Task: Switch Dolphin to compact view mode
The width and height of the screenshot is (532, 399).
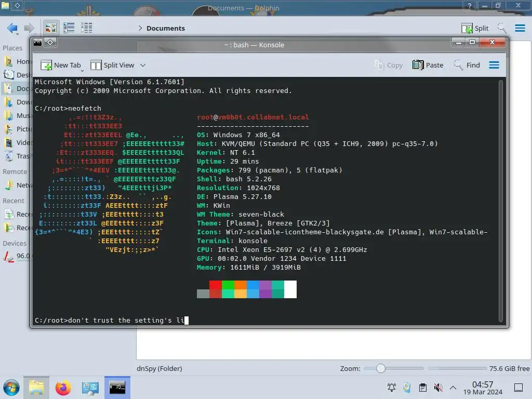Action: (69, 28)
